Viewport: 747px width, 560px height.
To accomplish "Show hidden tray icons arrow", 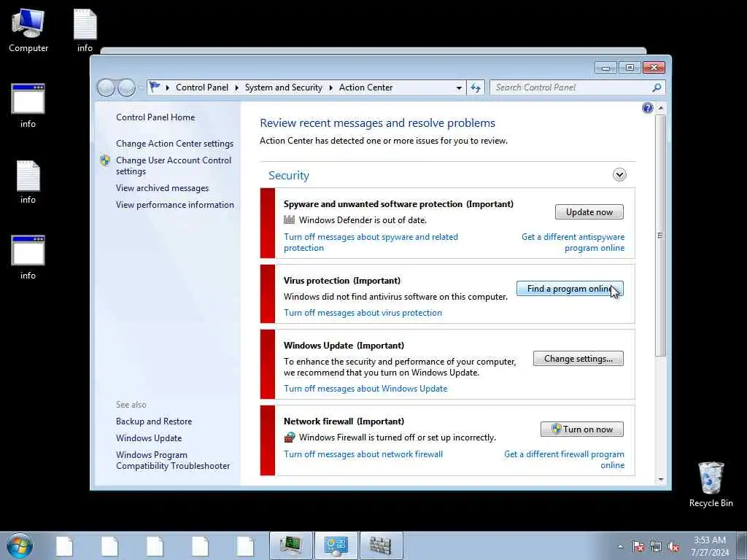I will [x=620, y=546].
